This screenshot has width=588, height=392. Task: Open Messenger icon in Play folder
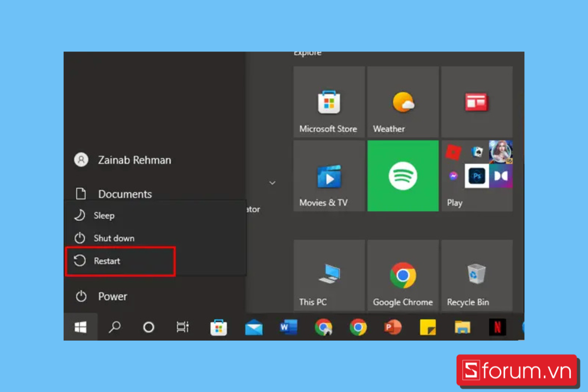(454, 176)
